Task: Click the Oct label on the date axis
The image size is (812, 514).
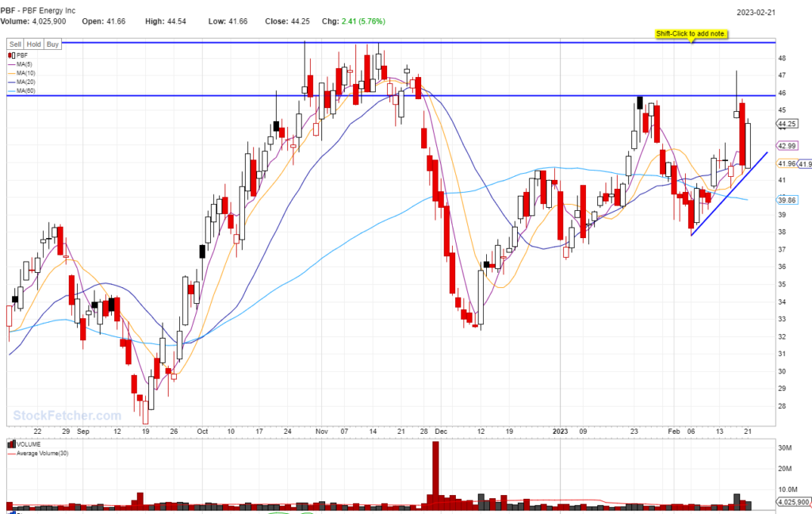Action: [x=202, y=432]
